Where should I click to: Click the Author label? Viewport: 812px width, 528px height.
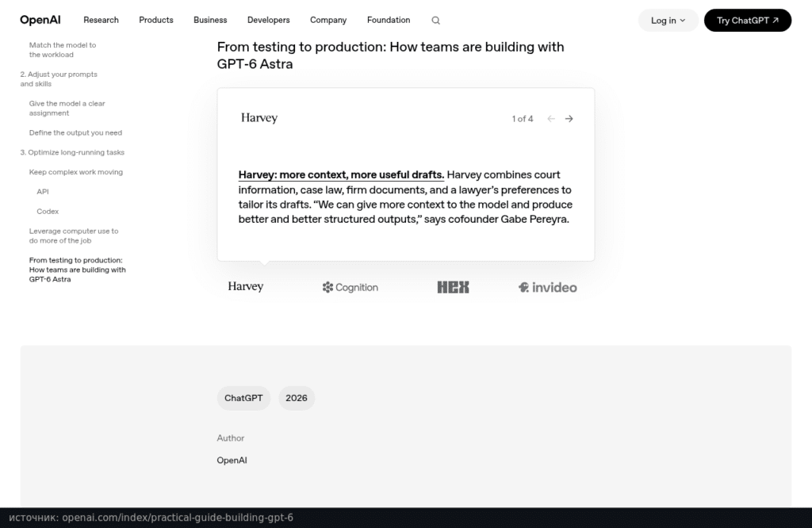(x=231, y=438)
